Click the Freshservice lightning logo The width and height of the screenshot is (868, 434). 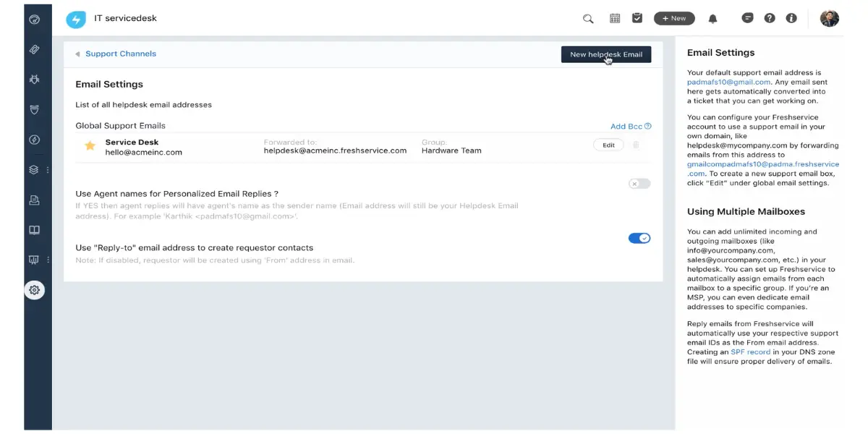pos(75,20)
